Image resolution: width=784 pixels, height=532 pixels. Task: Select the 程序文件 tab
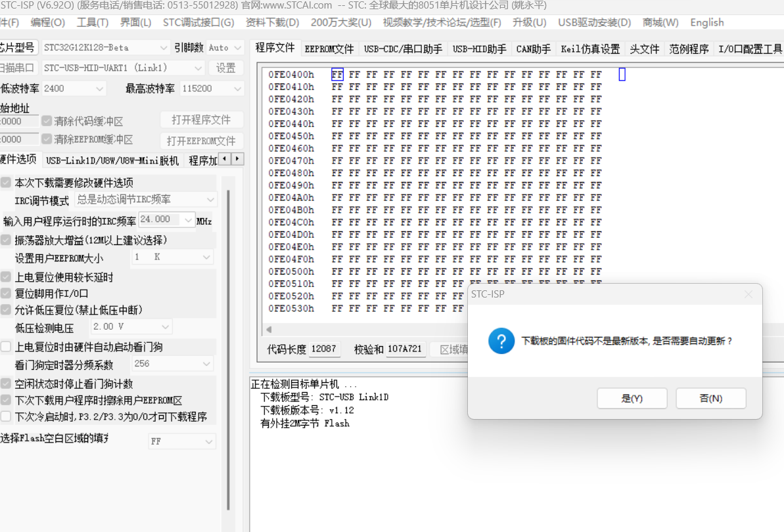275,47
